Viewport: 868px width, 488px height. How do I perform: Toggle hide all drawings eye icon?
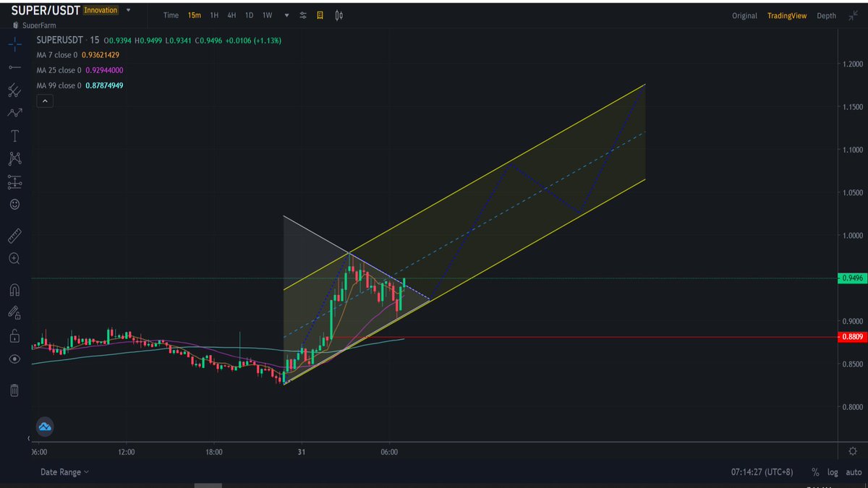[14, 359]
